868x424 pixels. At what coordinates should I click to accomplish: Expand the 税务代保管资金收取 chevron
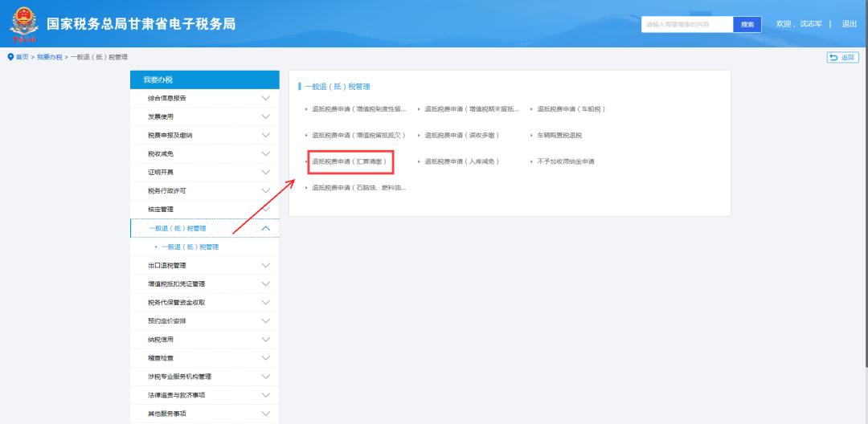(x=266, y=303)
